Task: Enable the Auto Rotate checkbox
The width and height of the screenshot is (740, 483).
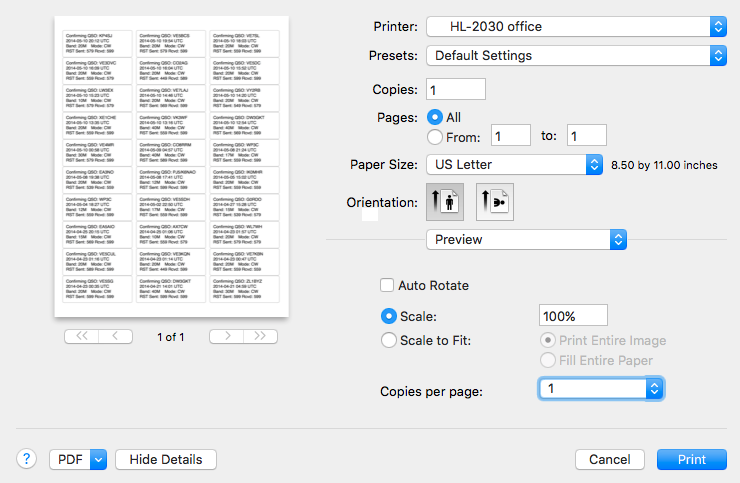Action: click(x=387, y=285)
